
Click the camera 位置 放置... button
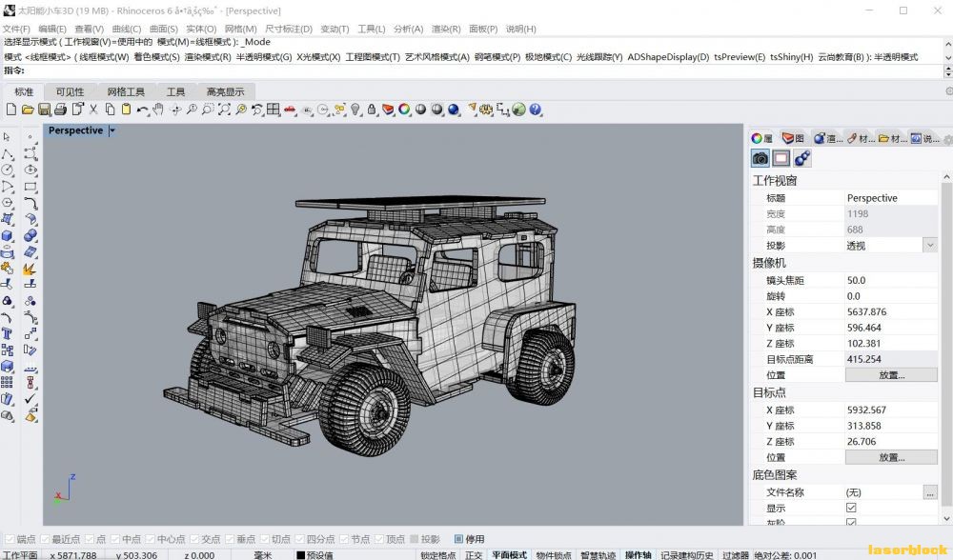tap(891, 374)
